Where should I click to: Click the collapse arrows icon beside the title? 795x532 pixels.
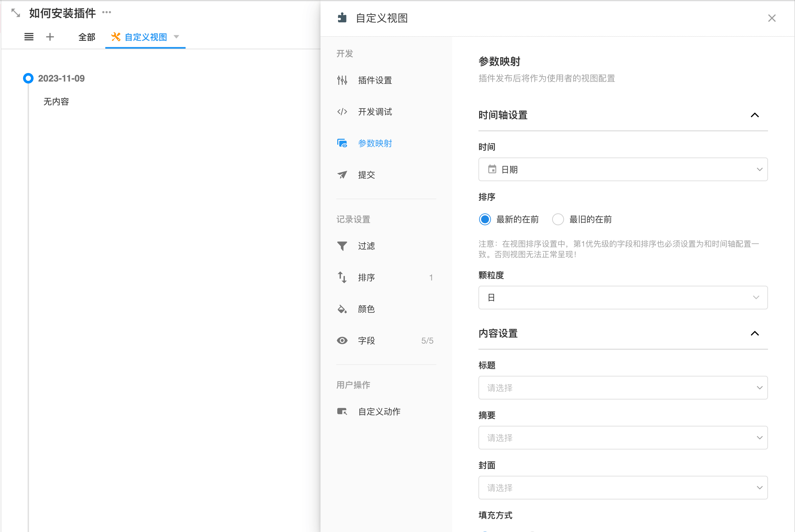[x=15, y=13]
